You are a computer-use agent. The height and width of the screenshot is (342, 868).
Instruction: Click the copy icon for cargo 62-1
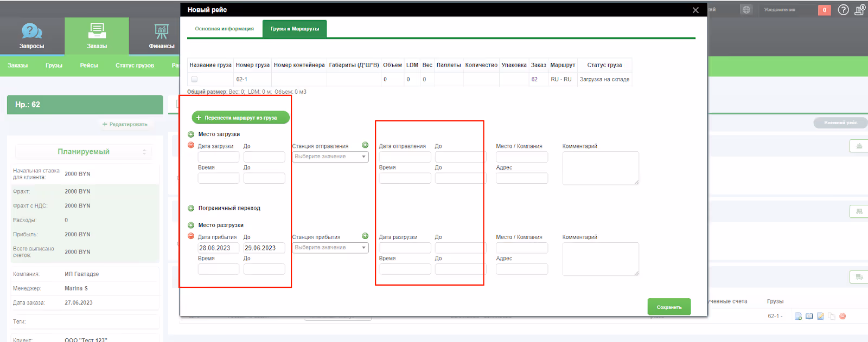tap(831, 316)
